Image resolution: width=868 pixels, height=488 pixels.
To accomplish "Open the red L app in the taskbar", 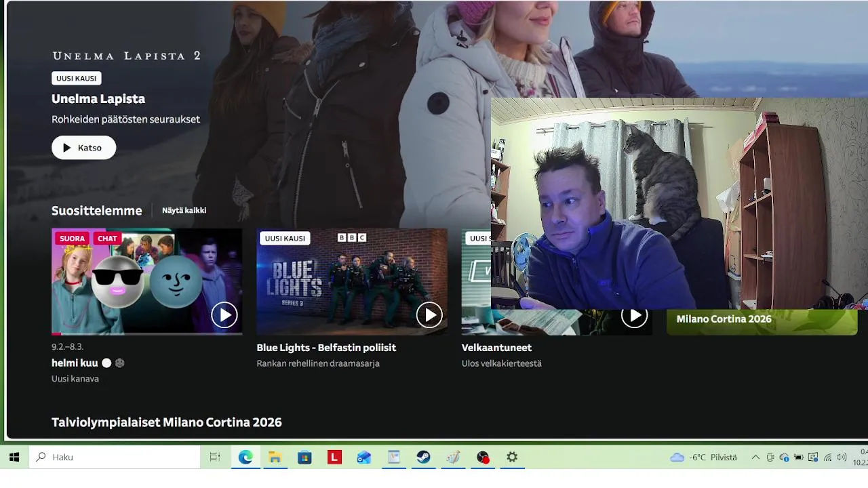I will (x=334, y=457).
